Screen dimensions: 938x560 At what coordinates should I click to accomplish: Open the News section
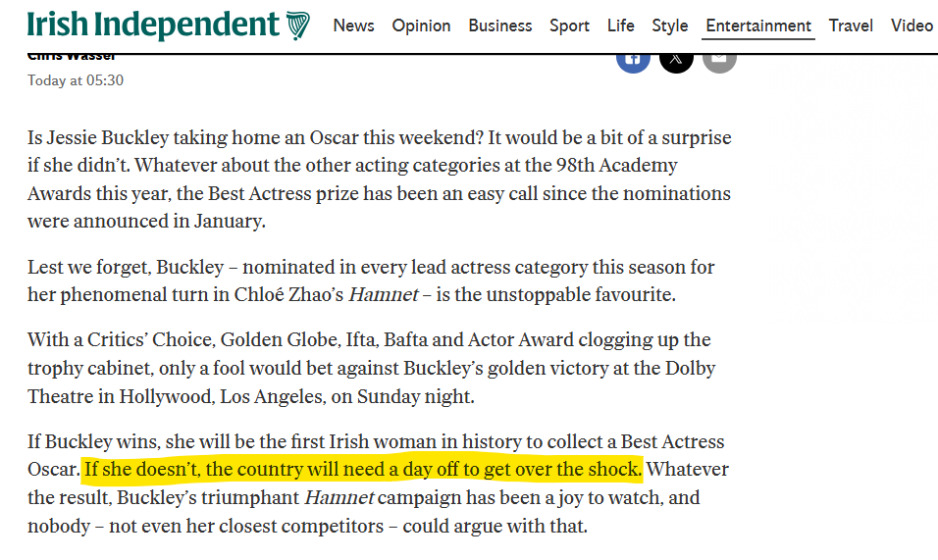click(353, 25)
